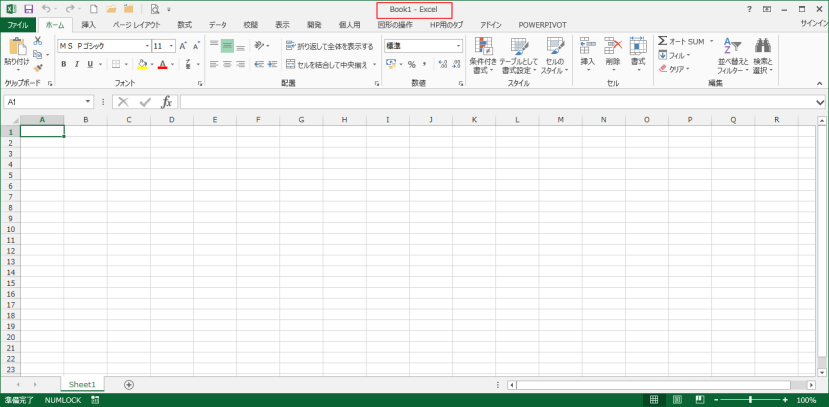Open the fill color dropdown arrow
829x407 pixels.
point(152,64)
